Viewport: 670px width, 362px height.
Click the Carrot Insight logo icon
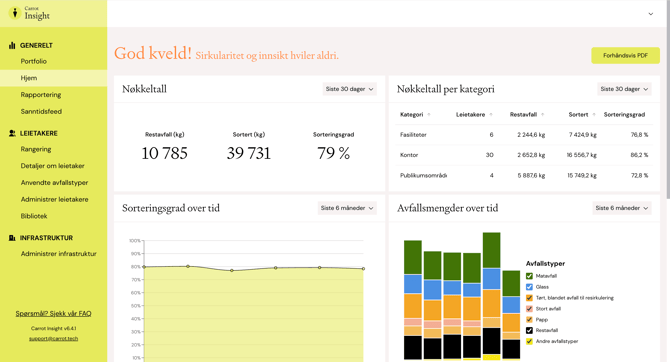pos(15,13)
